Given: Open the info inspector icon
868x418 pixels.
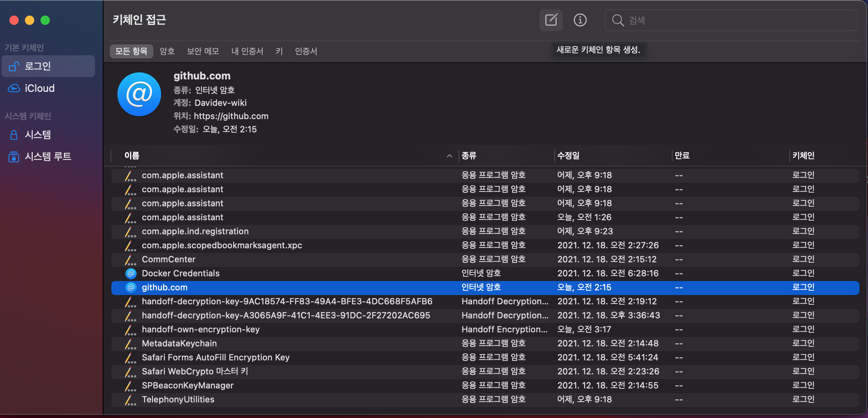Looking at the screenshot, I should pos(580,20).
